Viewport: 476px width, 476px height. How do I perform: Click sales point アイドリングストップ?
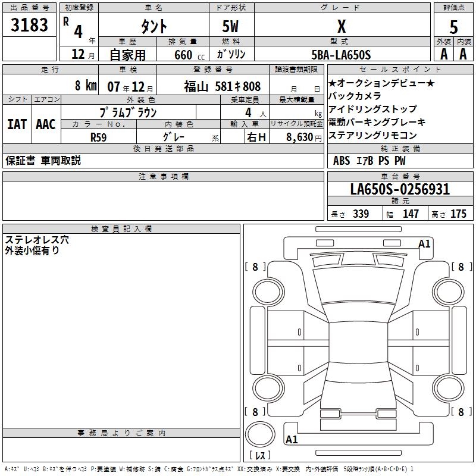[373, 109]
